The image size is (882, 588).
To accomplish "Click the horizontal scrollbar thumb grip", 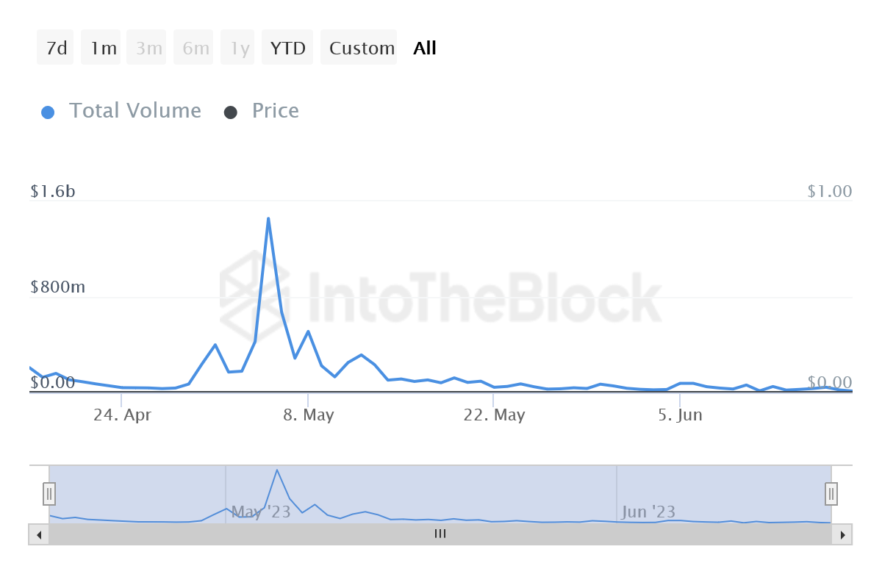I will (x=440, y=534).
